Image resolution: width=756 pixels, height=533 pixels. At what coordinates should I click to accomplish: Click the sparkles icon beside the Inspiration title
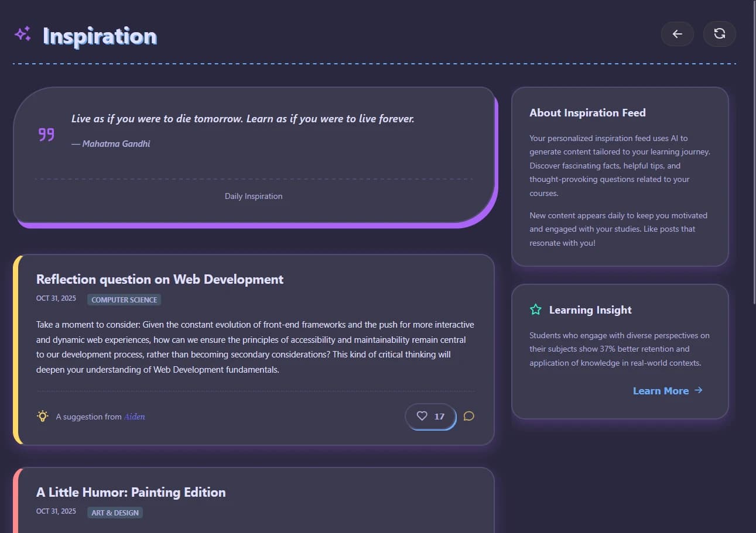point(22,33)
